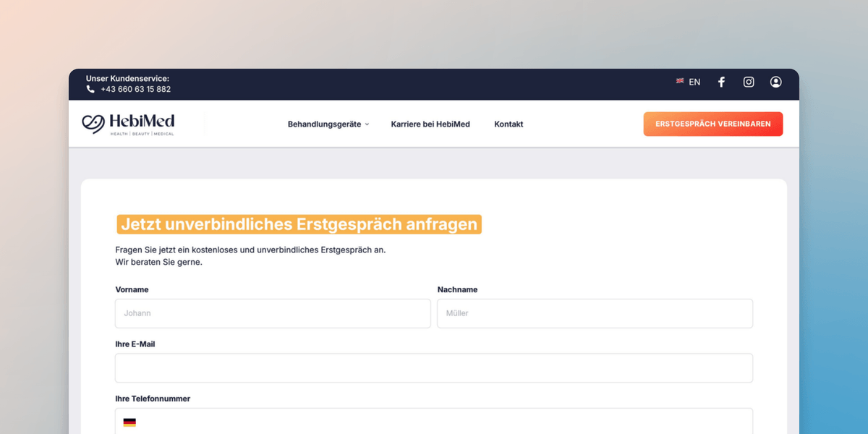868x434 pixels.
Task: Click the Ihre Telefonnummer input field
Action: click(x=434, y=422)
